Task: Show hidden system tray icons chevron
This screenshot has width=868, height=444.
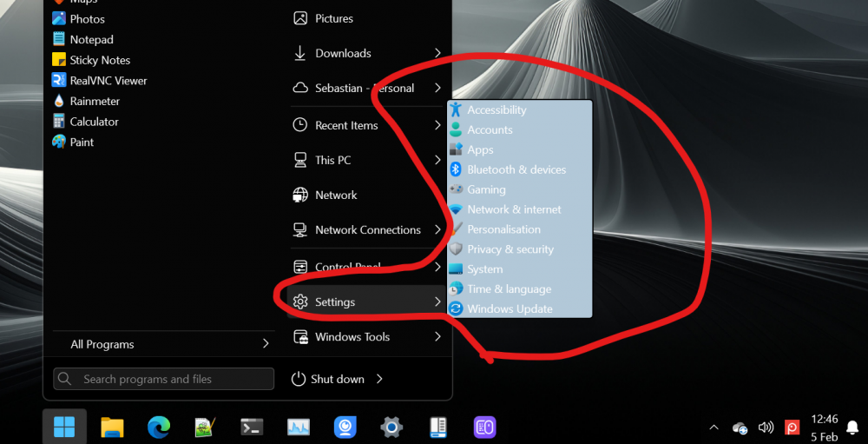Action: (713, 427)
